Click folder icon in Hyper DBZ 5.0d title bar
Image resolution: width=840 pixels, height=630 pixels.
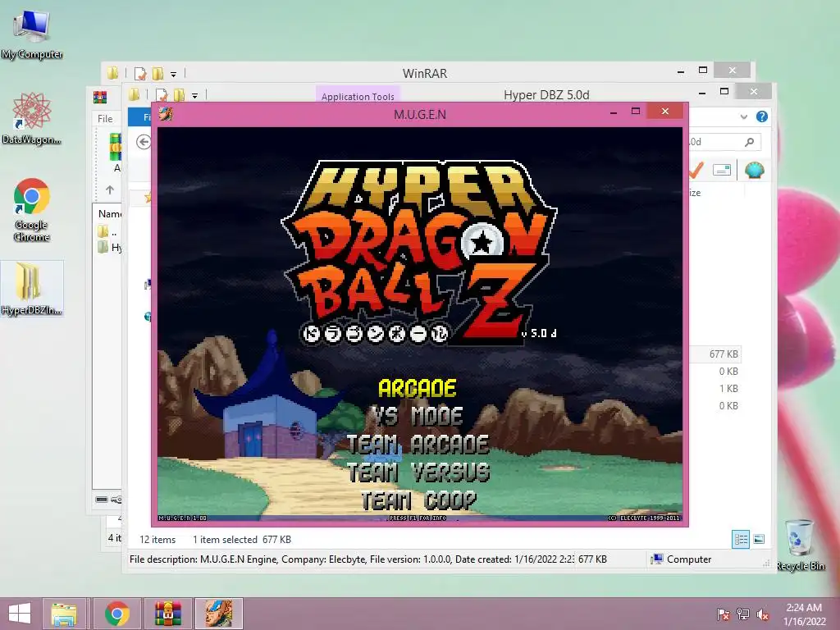tap(134, 95)
